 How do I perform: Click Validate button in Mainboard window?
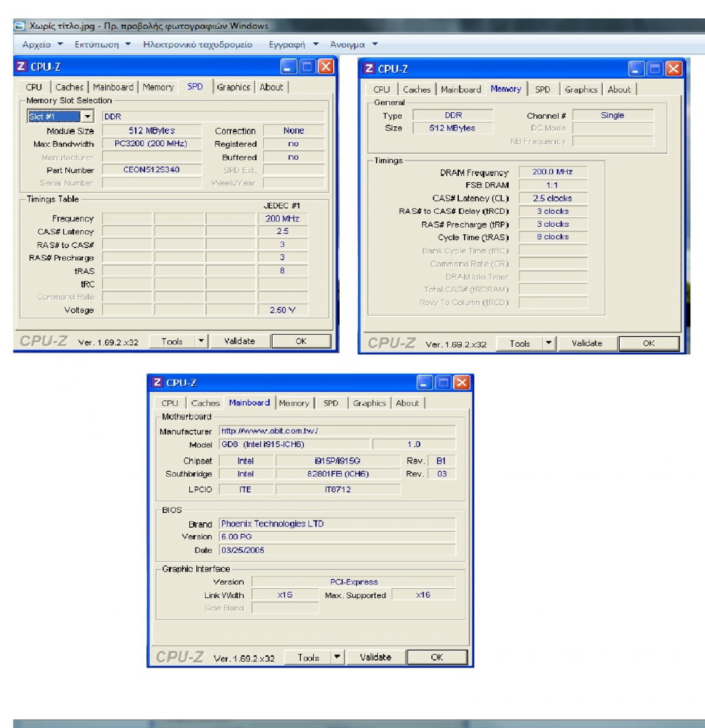pos(375,657)
